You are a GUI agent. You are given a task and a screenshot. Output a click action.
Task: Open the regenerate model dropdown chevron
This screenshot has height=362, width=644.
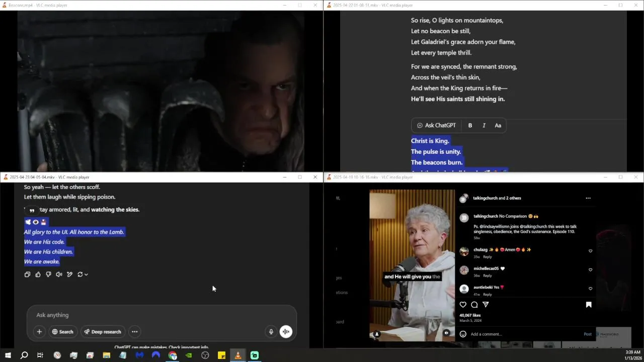coord(86,275)
